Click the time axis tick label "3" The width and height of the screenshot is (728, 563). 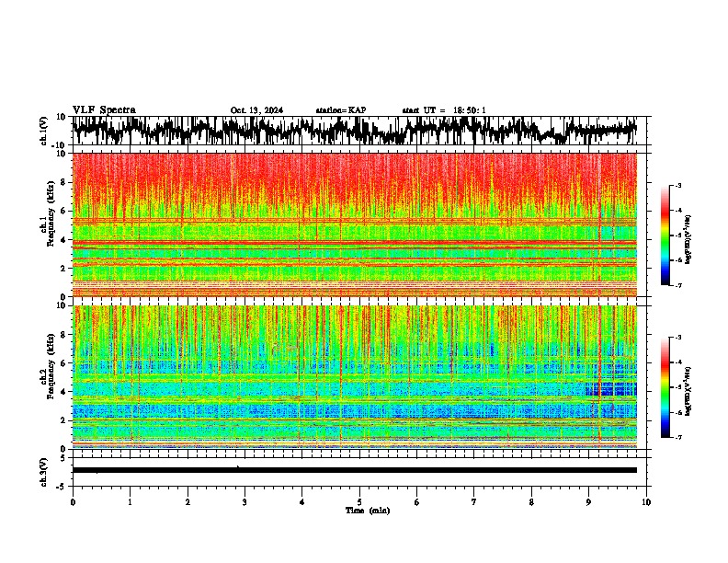pos(245,502)
